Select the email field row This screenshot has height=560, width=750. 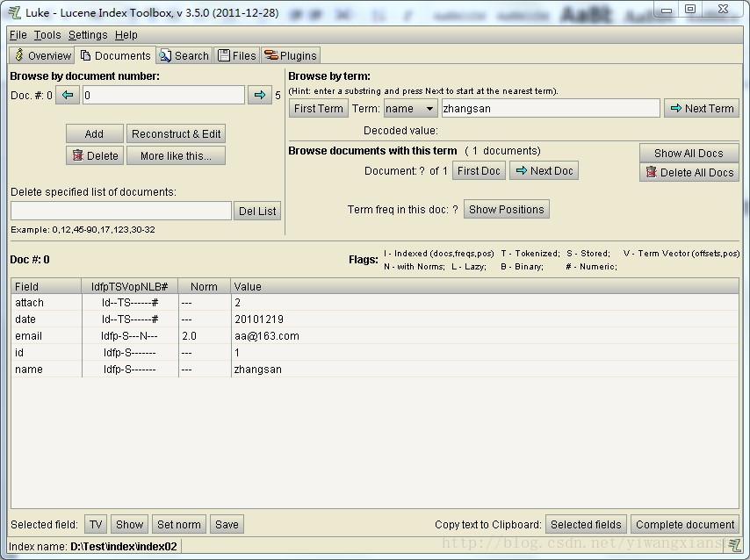[375, 335]
